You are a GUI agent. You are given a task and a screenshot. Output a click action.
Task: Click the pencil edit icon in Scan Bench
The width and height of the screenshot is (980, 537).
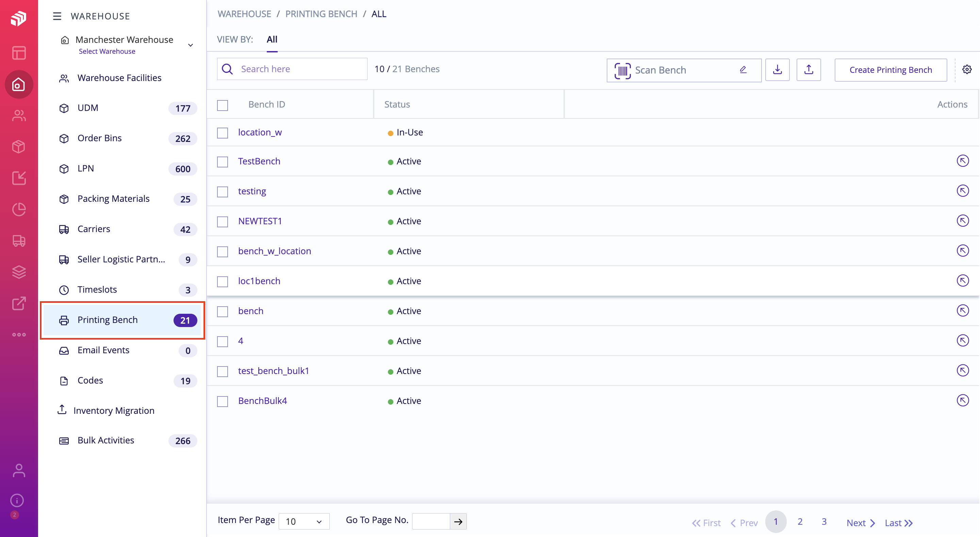(x=743, y=70)
